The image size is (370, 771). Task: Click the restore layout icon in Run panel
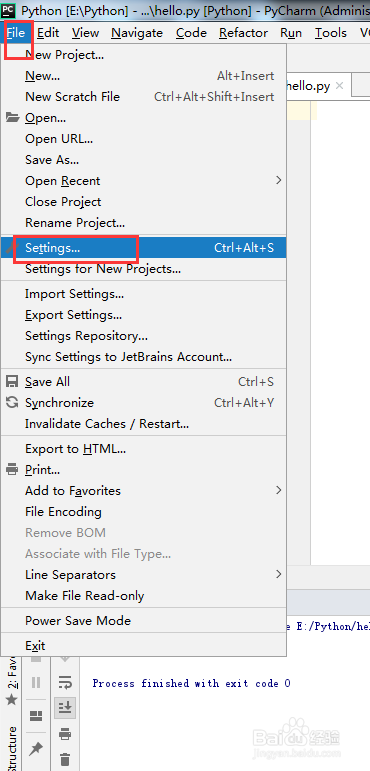point(36,715)
